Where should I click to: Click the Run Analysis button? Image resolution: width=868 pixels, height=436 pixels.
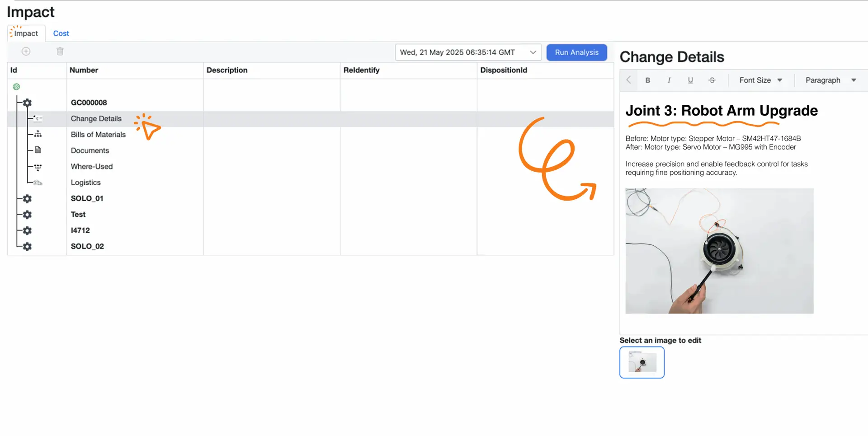tap(576, 52)
